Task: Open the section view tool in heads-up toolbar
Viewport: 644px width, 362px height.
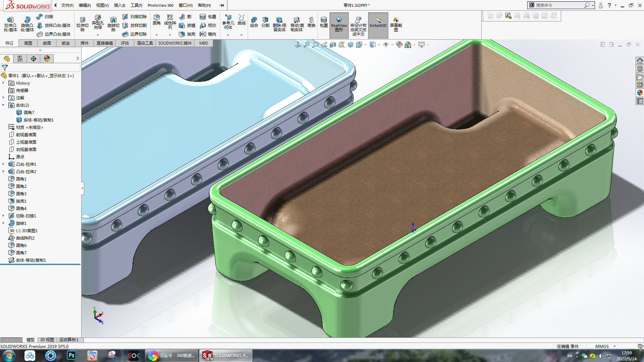Action: click(333, 45)
